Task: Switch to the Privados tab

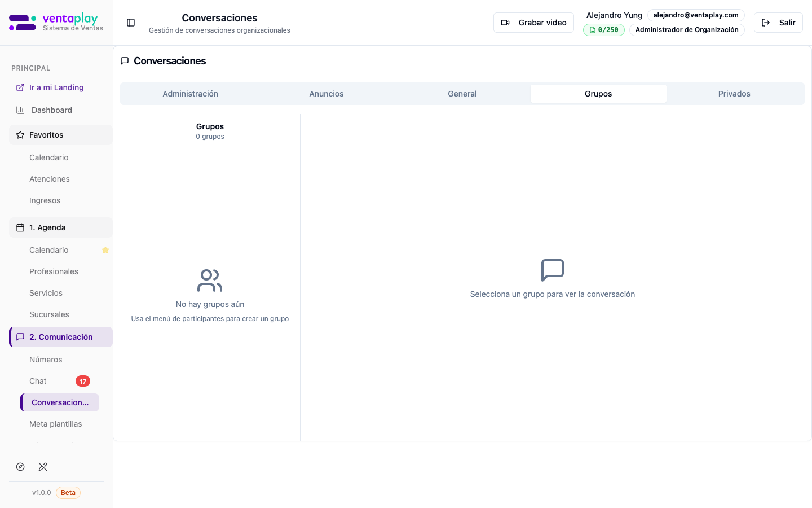Action: click(x=734, y=94)
